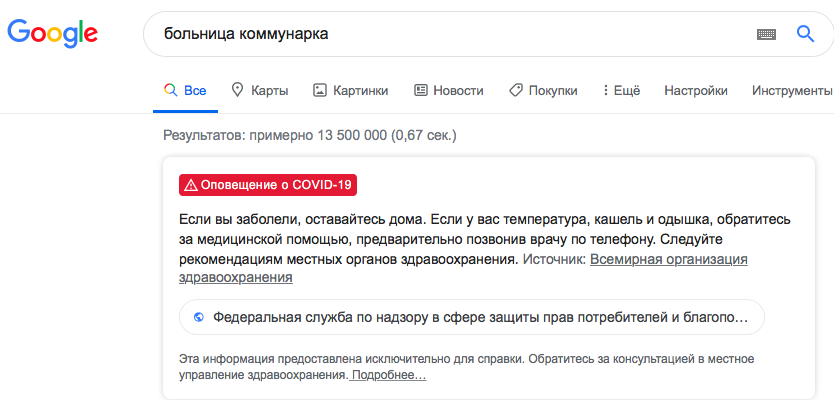Open the Федеральная служба по надзору chip

(x=471, y=317)
